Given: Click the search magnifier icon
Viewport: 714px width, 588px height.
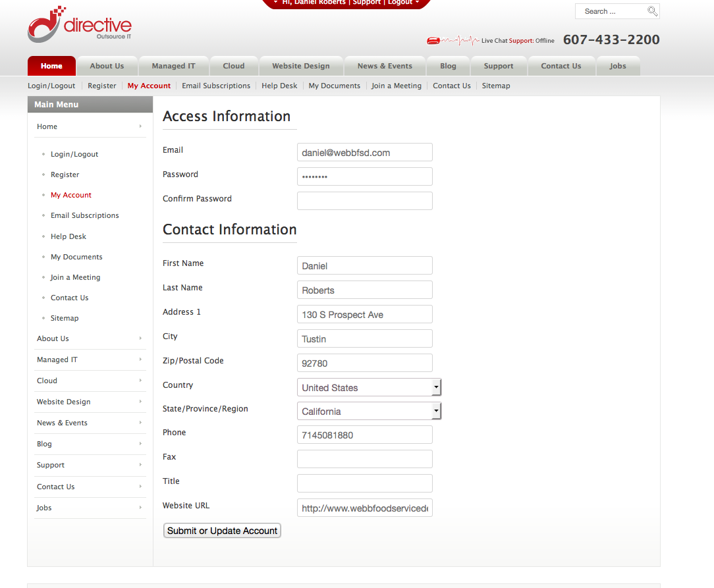Looking at the screenshot, I should tap(652, 11).
